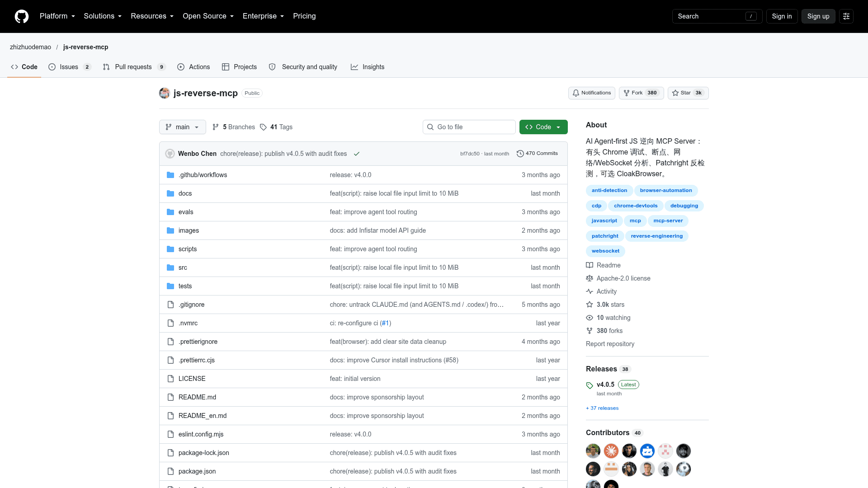Open the package.json file

[197, 471]
